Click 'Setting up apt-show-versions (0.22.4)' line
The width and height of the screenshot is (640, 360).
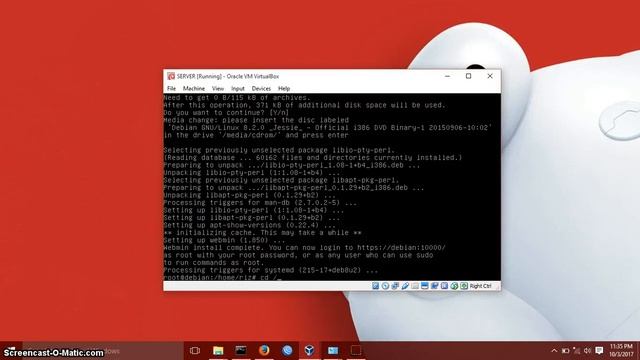click(249, 225)
